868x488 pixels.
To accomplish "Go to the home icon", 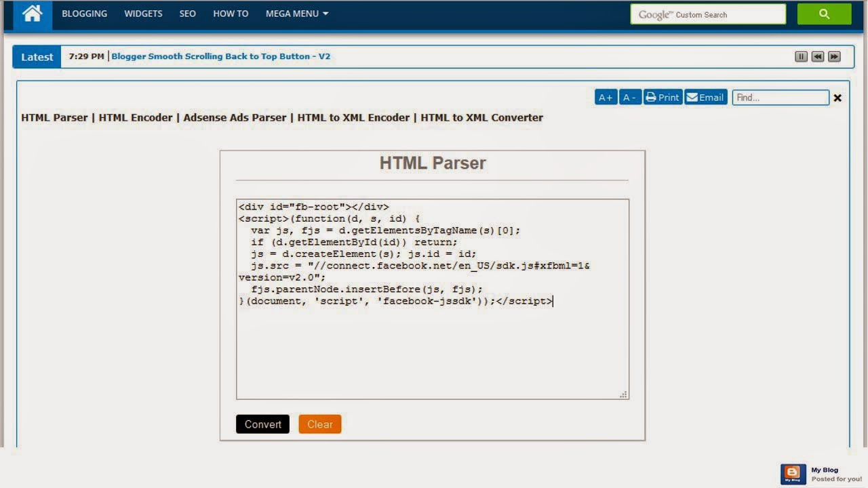I will (x=32, y=14).
